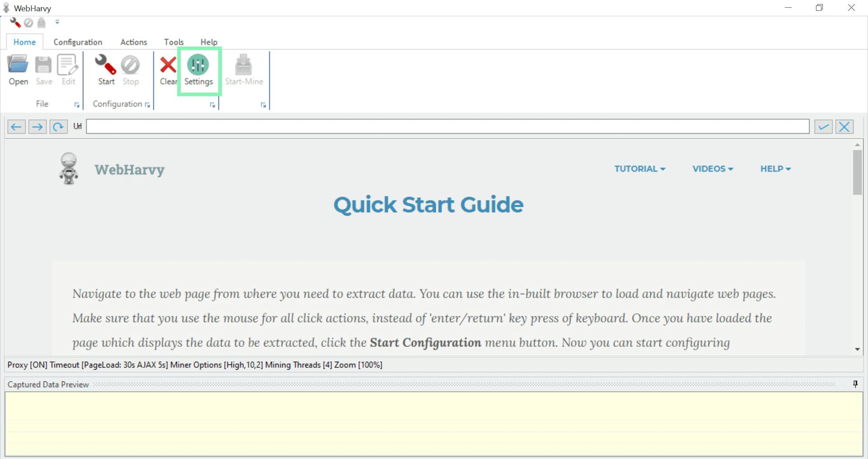The image size is (868, 459).
Task: Click inside the Url address field
Action: coord(448,126)
